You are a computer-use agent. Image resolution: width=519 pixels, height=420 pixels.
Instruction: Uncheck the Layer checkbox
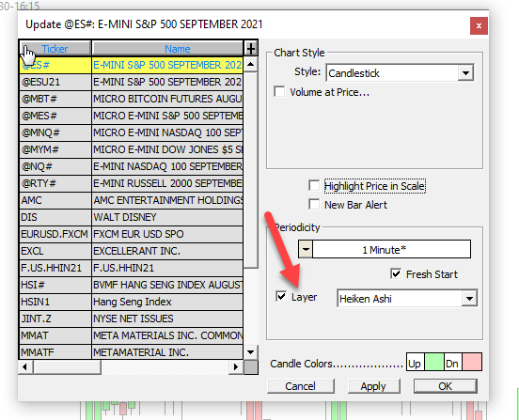[281, 296]
